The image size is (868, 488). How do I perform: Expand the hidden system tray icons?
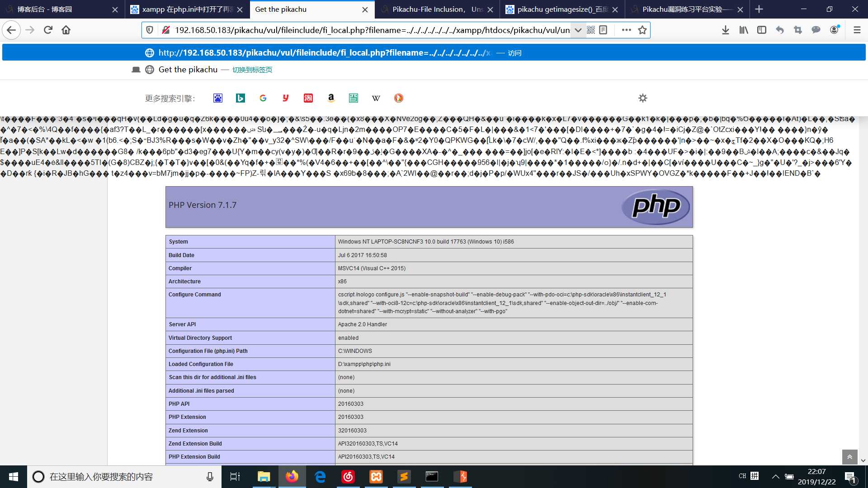click(775, 477)
